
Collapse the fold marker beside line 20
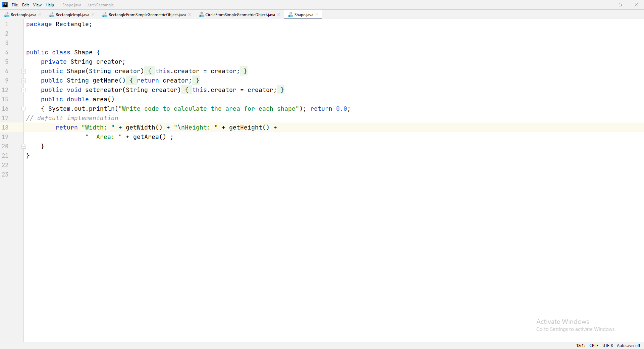tap(23, 146)
